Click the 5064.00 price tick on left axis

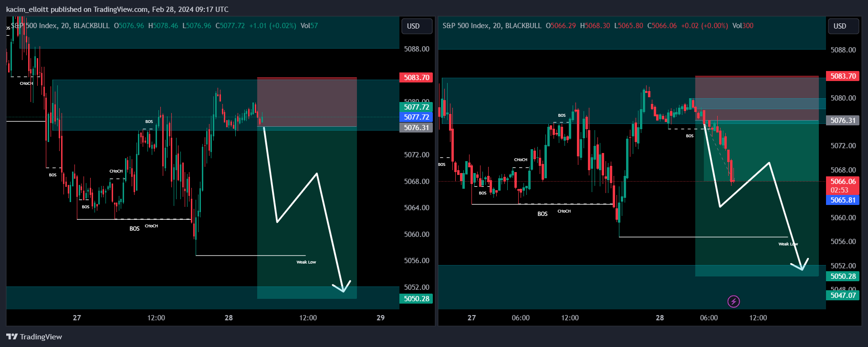417,208
